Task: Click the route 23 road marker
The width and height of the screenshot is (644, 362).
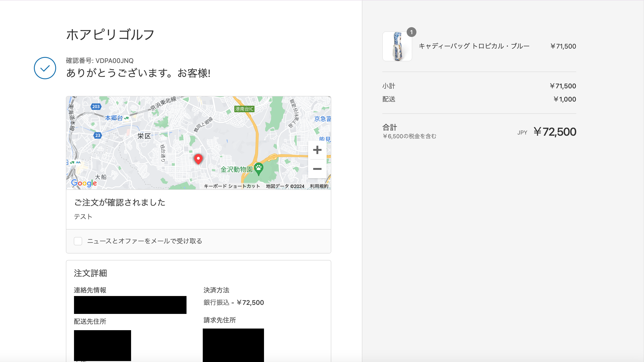Action: (x=97, y=135)
